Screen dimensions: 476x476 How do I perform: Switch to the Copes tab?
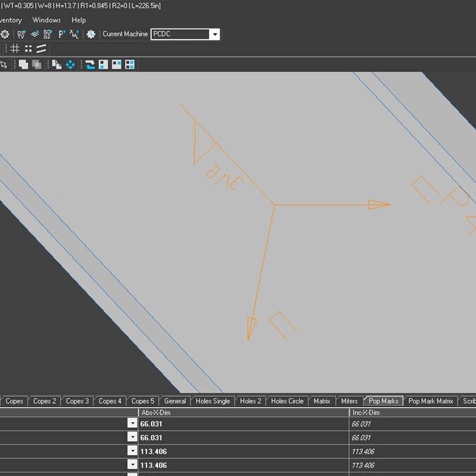(14, 401)
